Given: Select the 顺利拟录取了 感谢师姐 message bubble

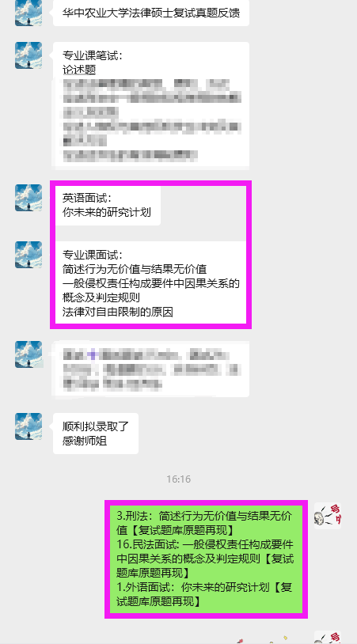Looking at the screenshot, I should (96, 434).
